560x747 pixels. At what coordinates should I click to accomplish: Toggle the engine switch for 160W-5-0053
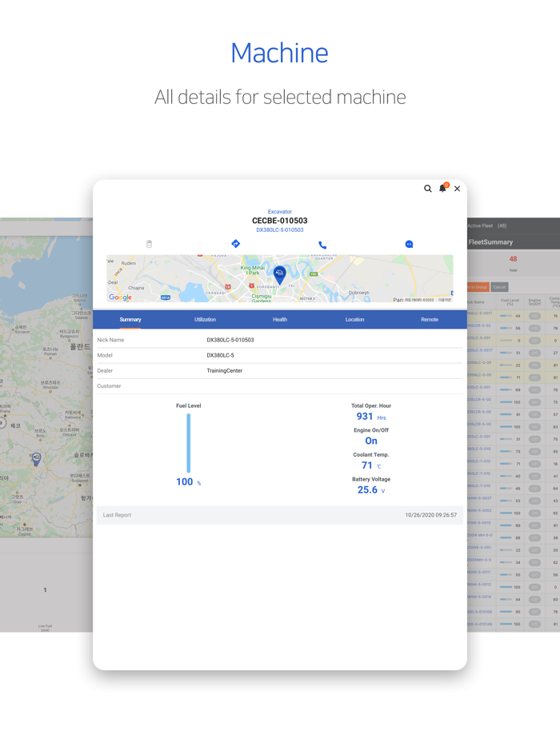pos(534,513)
